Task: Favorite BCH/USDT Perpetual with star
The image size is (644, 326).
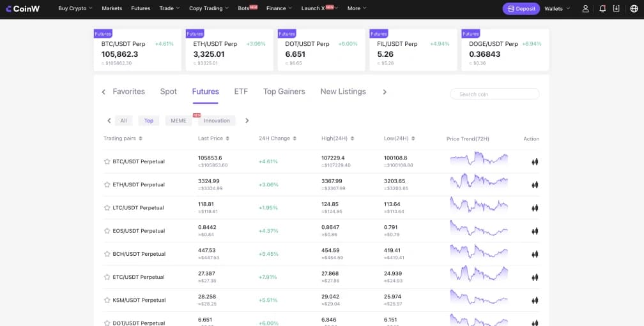Action: (107, 254)
